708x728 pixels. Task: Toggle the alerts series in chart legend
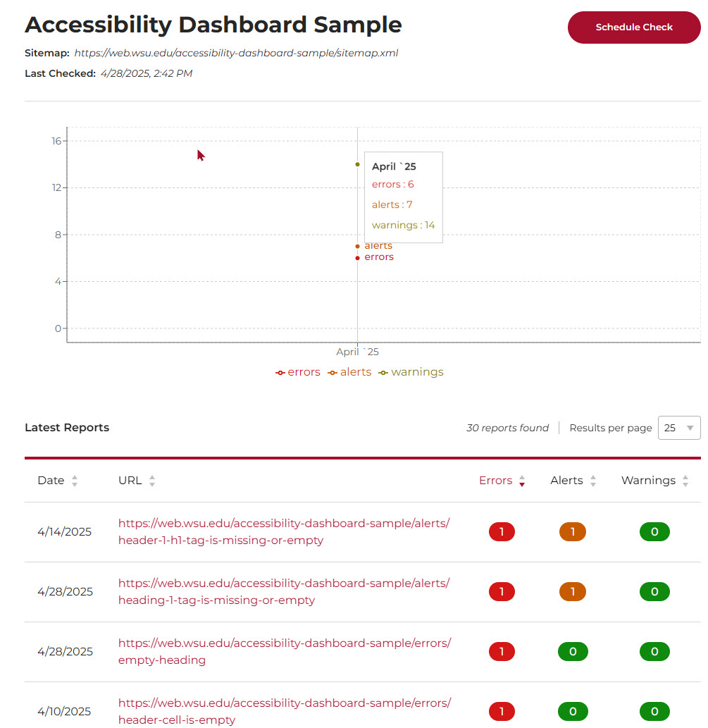(349, 372)
